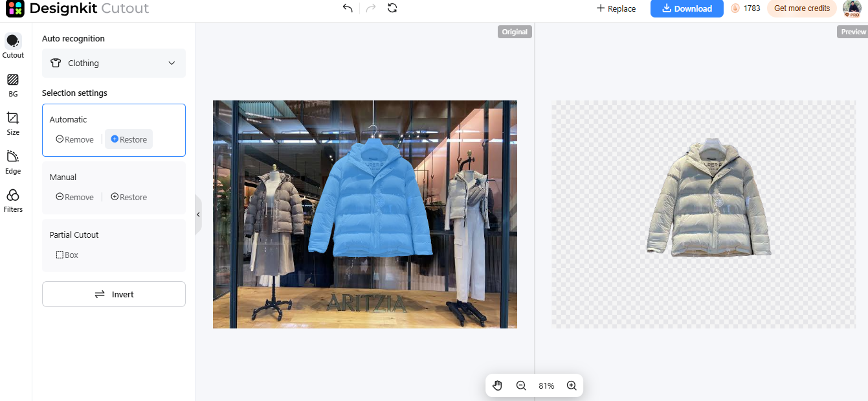The width and height of the screenshot is (868, 401).
Task: Click the Preview view label
Action: point(853,32)
